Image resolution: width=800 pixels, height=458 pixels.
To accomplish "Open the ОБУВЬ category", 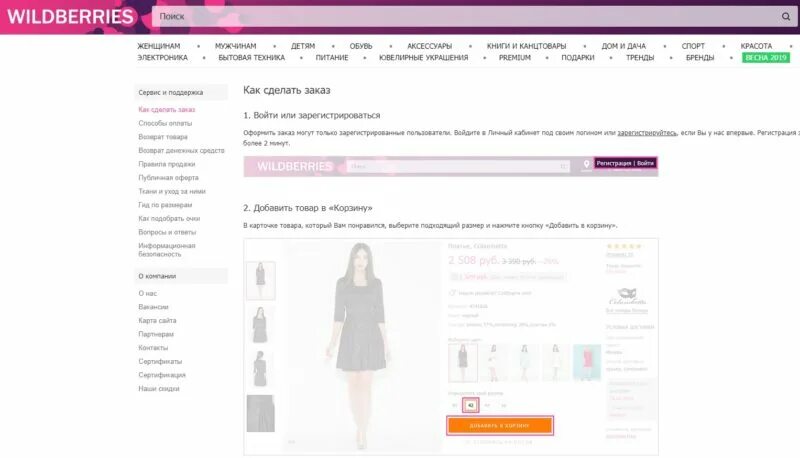I will [361, 46].
